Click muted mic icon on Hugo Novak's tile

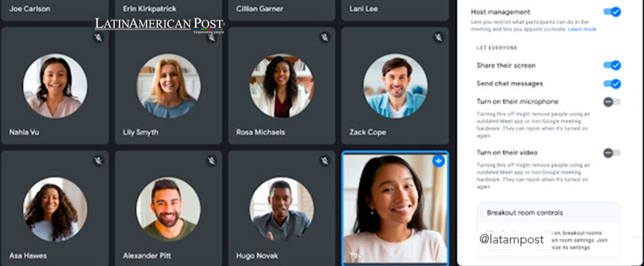click(x=325, y=160)
